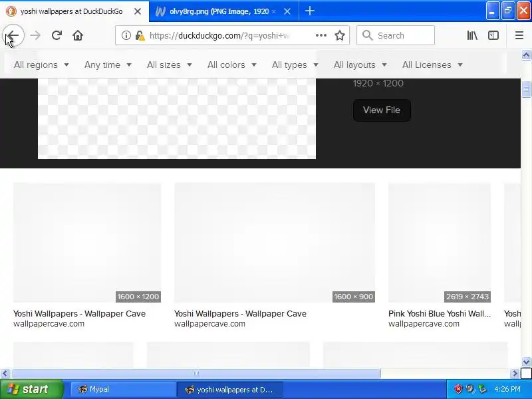532x399 pixels.
Task: Select the yoshi wallpapers at DuckDuckGo tab
Action: coord(74,11)
